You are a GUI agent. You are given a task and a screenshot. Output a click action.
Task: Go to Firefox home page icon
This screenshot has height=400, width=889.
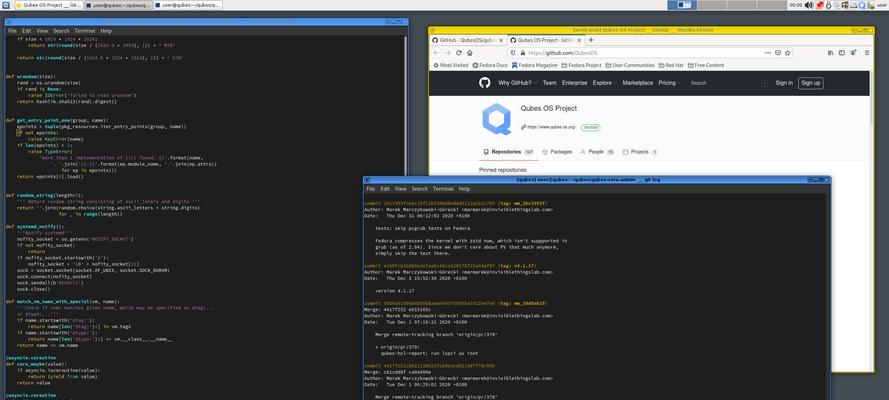[470, 53]
